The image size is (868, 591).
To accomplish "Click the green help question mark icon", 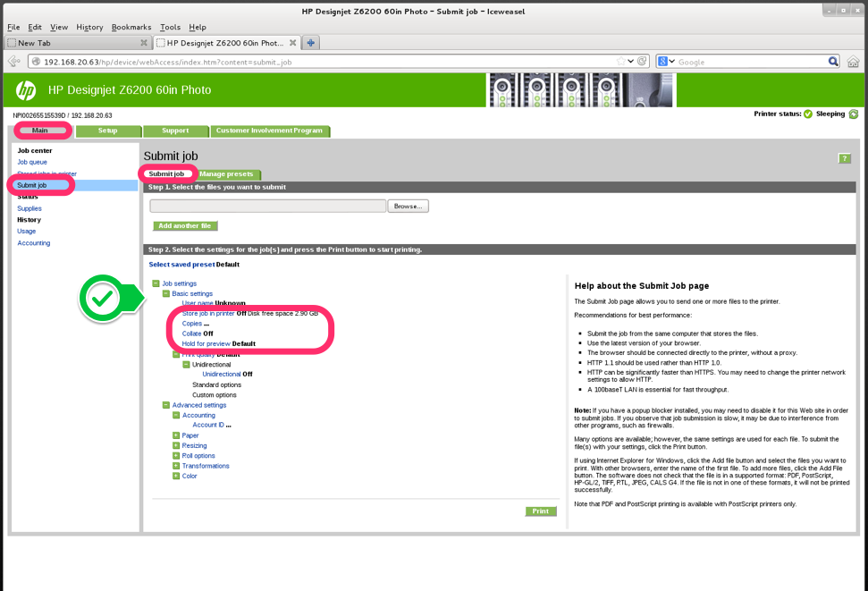I will tap(844, 158).
